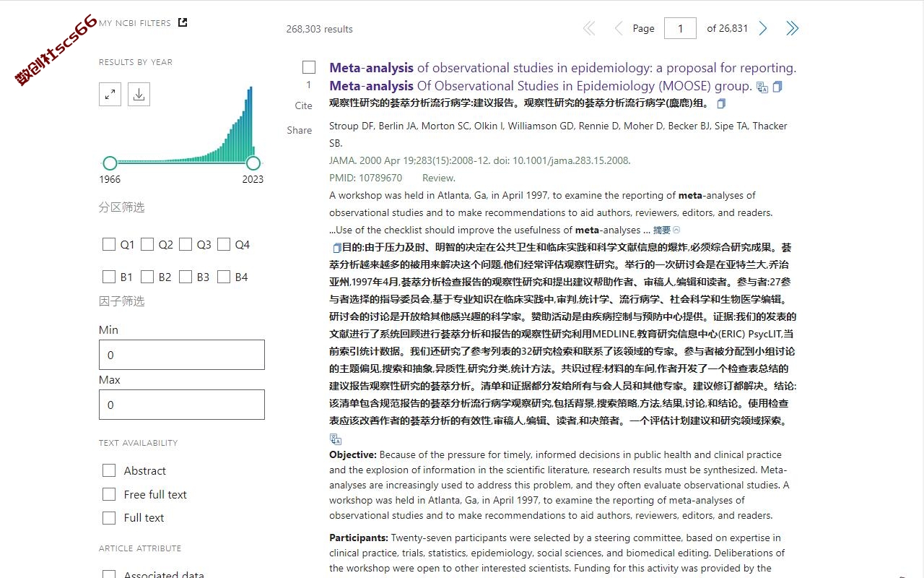
Task: Go to the previous results page
Action: (618, 28)
